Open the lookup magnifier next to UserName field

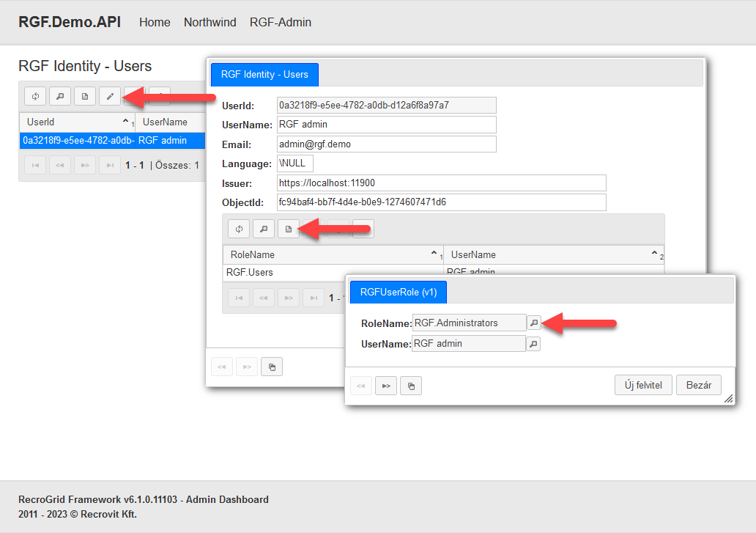[x=534, y=344]
